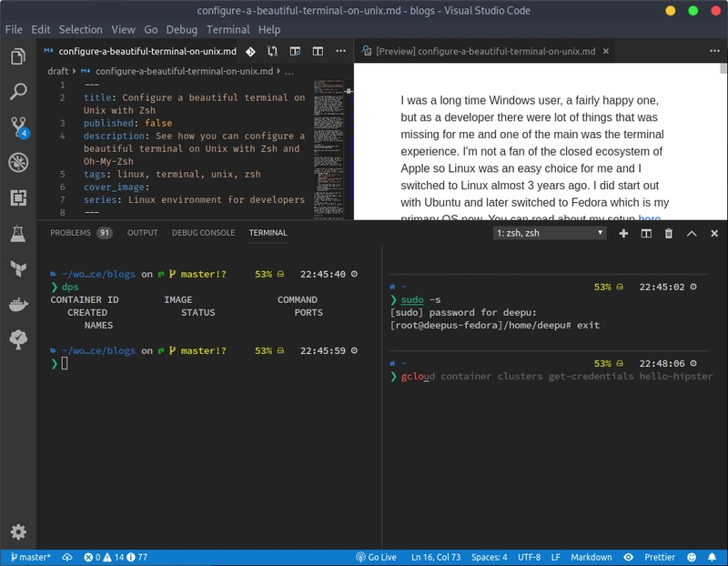
Task: Open preview pane More Actions ellipsis
Action: [x=714, y=51]
